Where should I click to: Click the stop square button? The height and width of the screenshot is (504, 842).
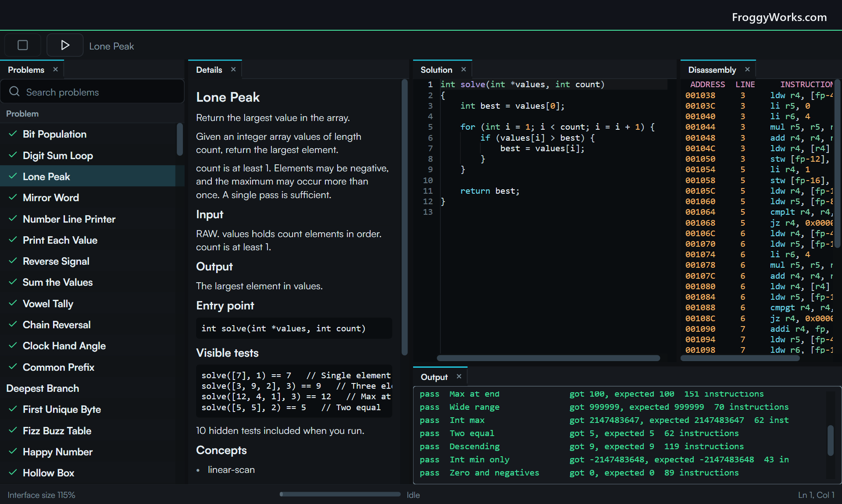23,45
